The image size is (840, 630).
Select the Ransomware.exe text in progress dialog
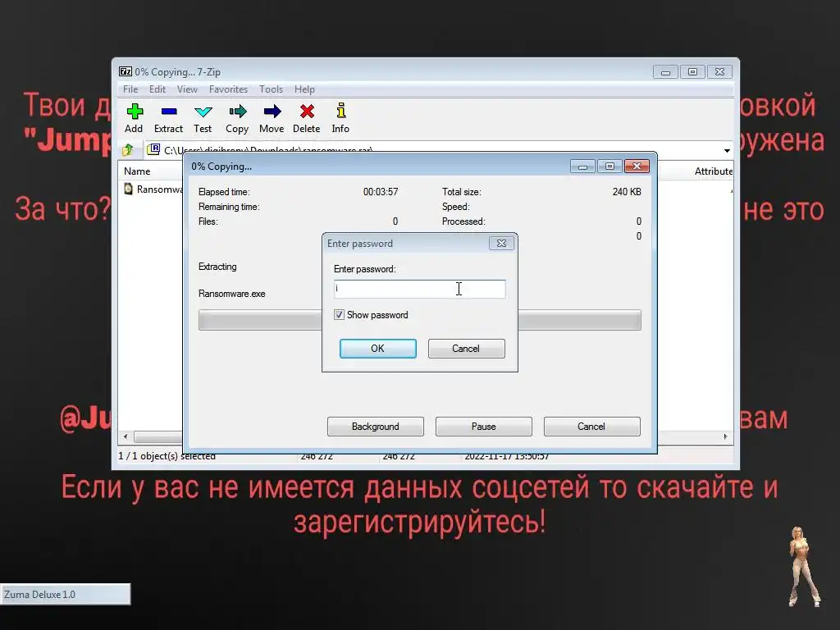pyautogui.click(x=232, y=294)
